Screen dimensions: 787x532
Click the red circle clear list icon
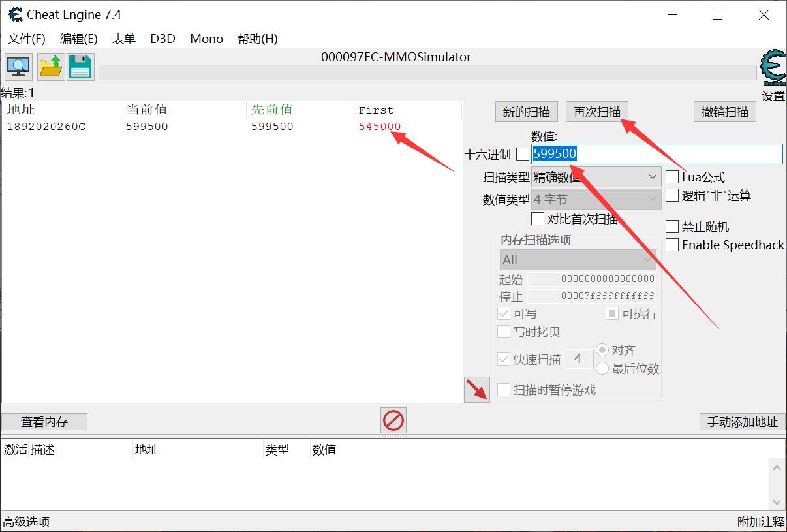coord(393,420)
